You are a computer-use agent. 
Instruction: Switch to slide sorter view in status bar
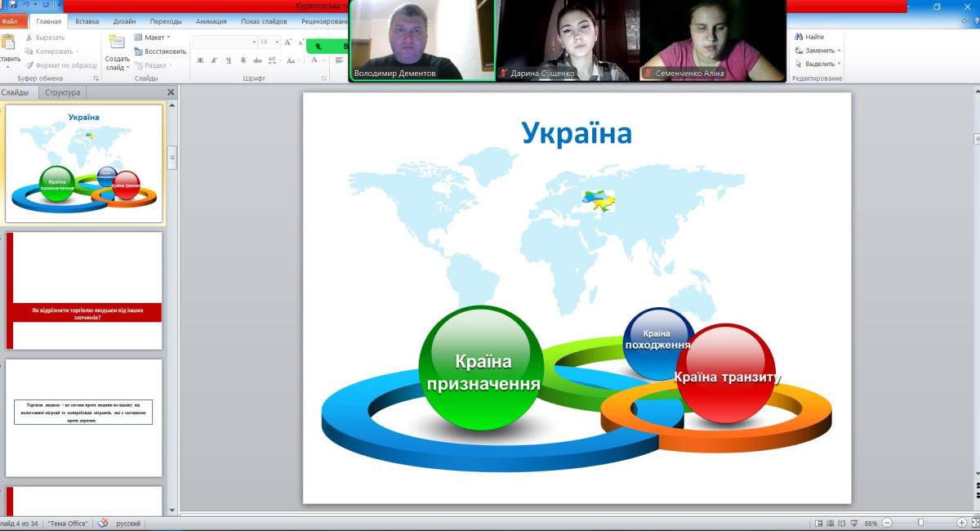[x=831, y=523]
